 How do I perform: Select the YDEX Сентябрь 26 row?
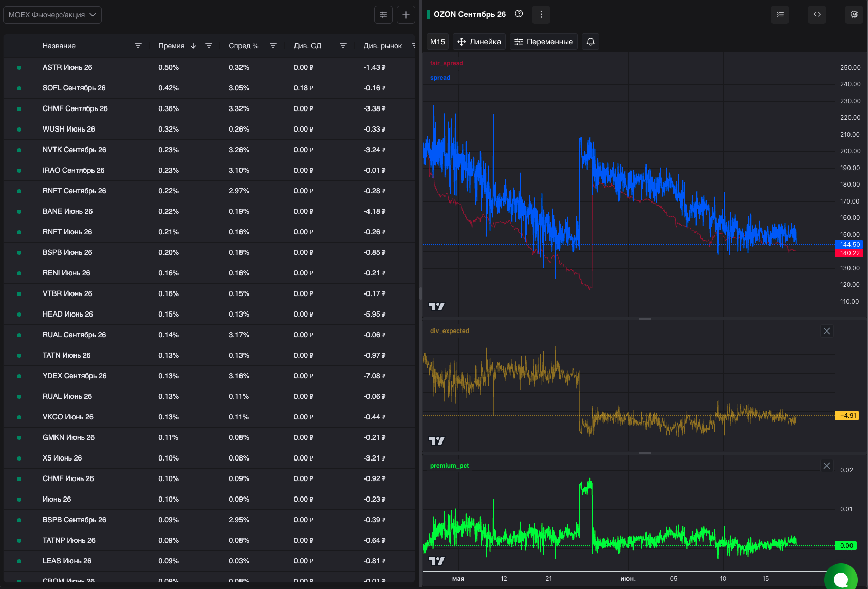coord(209,376)
